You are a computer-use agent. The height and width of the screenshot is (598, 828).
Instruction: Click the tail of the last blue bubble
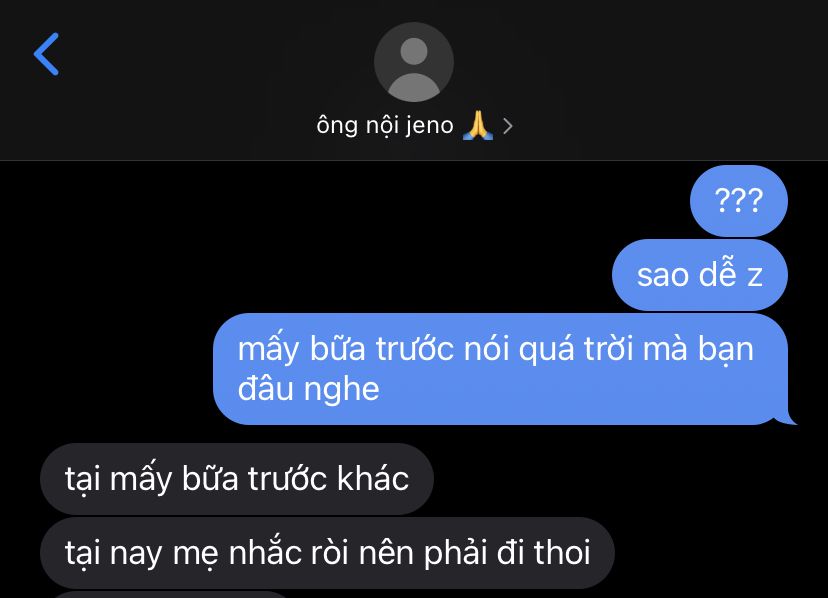coord(787,418)
